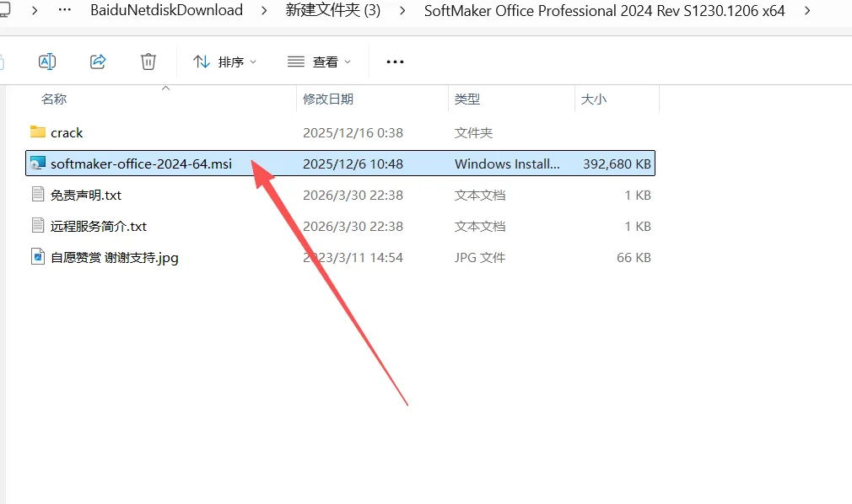Click the JPG 文件 type cell
Viewport: 852px width, 504px height.
pyautogui.click(x=480, y=257)
